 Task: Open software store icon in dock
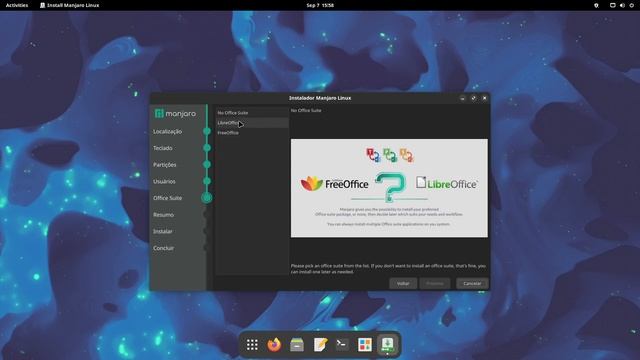coord(364,344)
